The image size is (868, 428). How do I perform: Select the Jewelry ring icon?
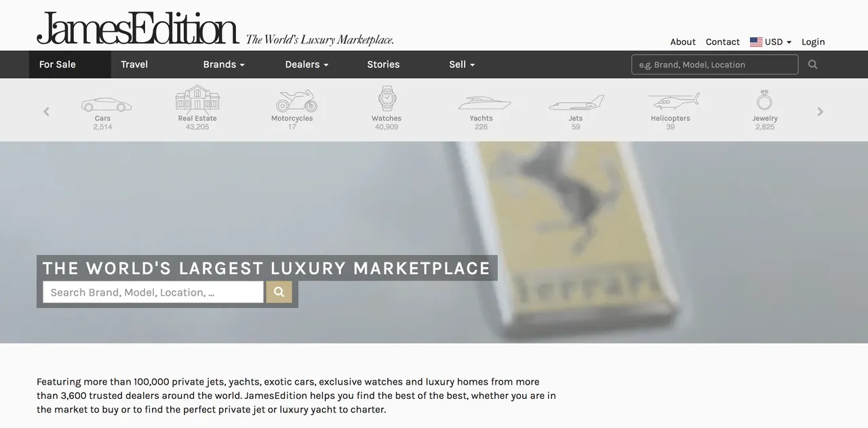pyautogui.click(x=764, y=100)
